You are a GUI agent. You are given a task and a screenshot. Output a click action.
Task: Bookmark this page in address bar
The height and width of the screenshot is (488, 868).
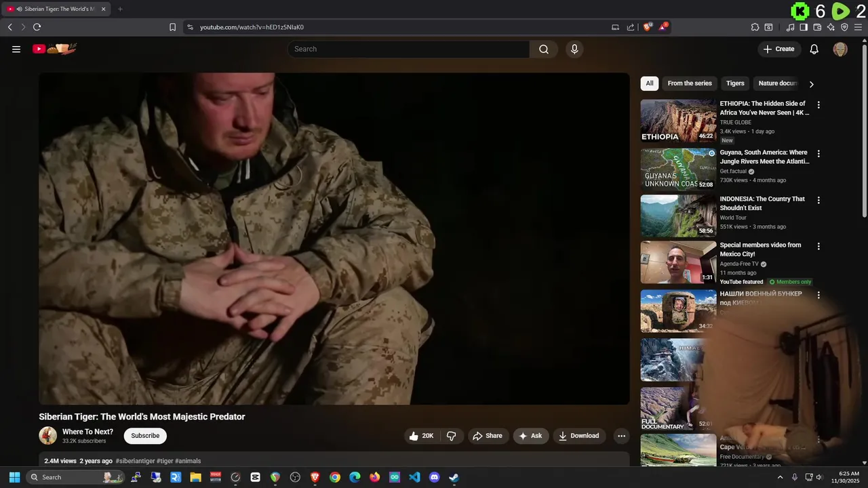172,27
